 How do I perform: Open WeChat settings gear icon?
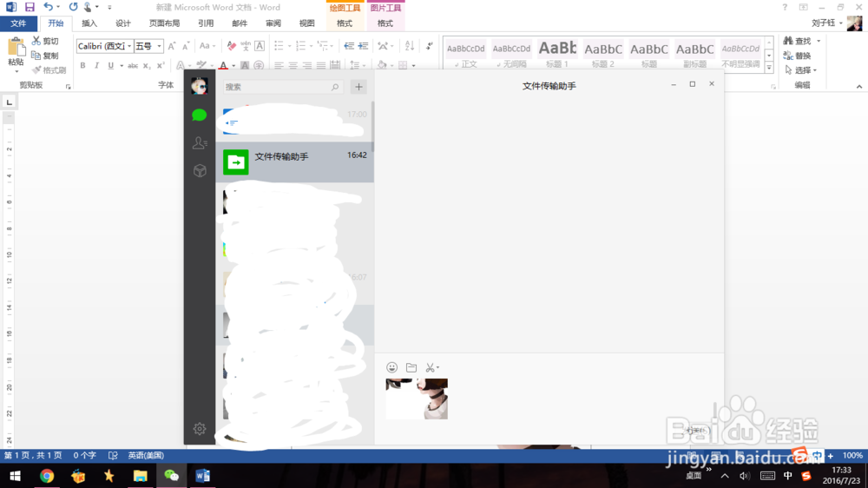click(x=200, y=428)
